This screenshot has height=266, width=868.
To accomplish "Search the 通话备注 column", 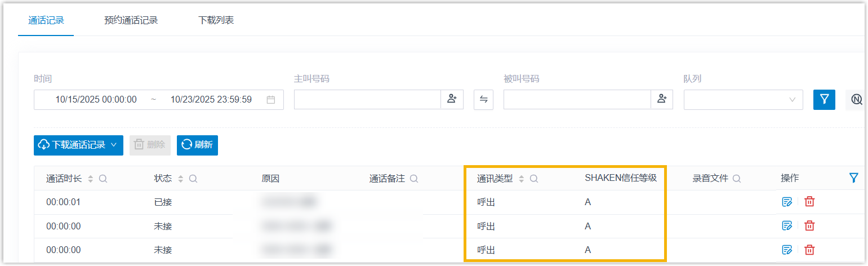I will (414, 179).
